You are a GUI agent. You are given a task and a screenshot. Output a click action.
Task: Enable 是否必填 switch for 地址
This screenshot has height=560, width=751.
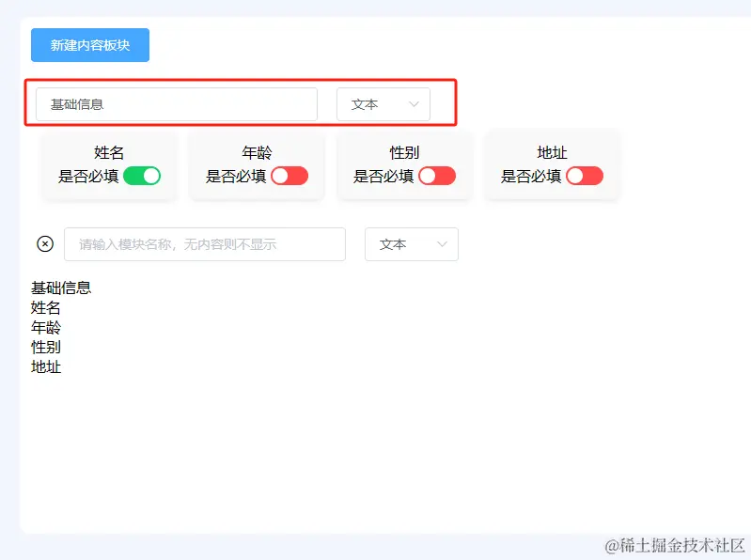pos(585,176)
